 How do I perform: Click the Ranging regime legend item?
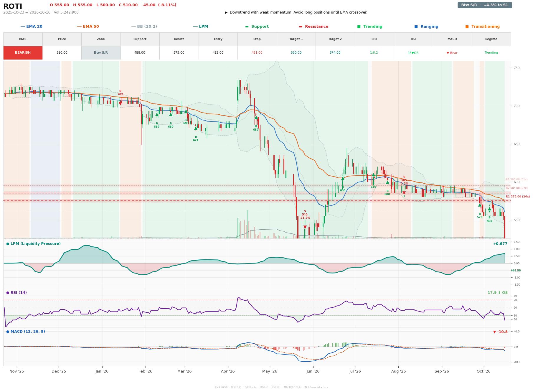[x=426, y=27]
